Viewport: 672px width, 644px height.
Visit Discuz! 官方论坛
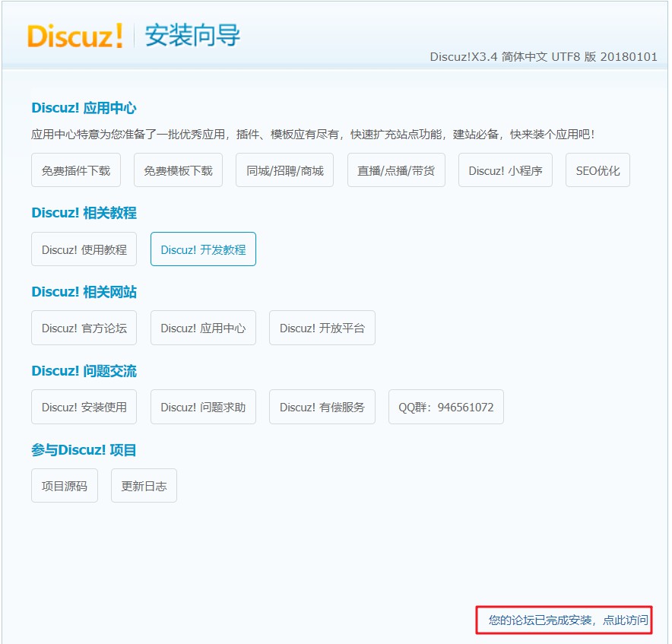tap(84, 328)
